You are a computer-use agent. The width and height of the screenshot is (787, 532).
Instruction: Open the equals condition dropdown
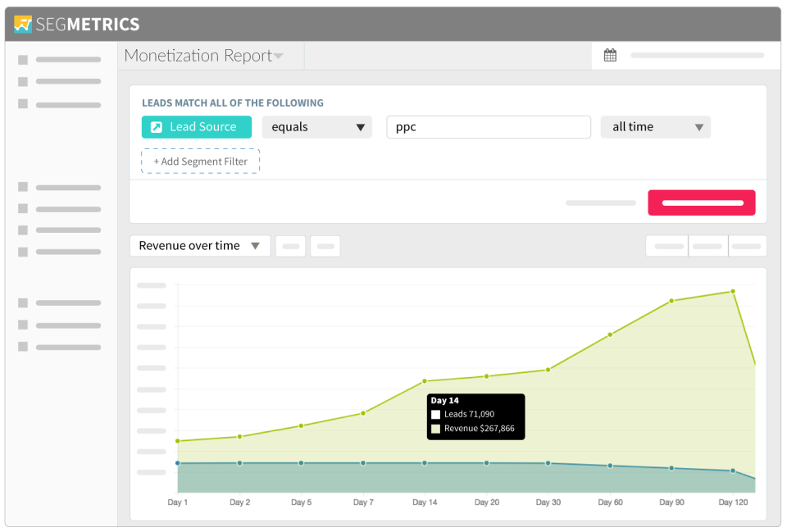click(317, 127)
